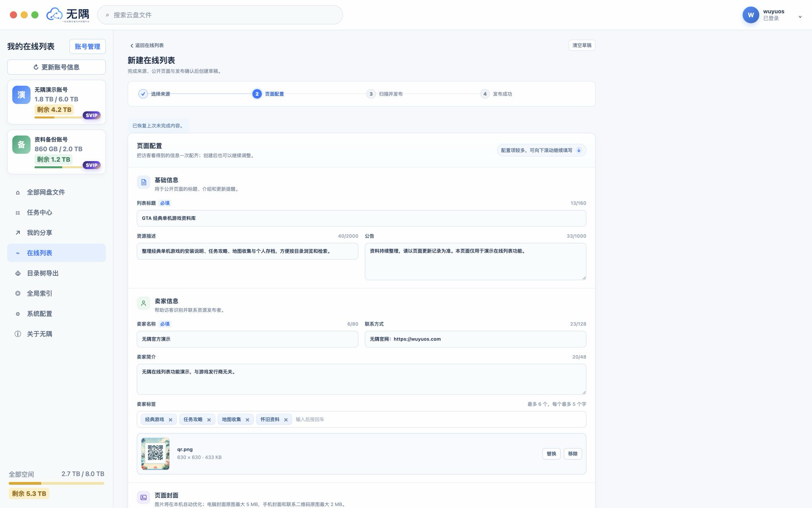The width and height of the screenshot is (812, 508).
Task: Click the qr.png QR code thumbnail
Action: click(x=155, y=454)
